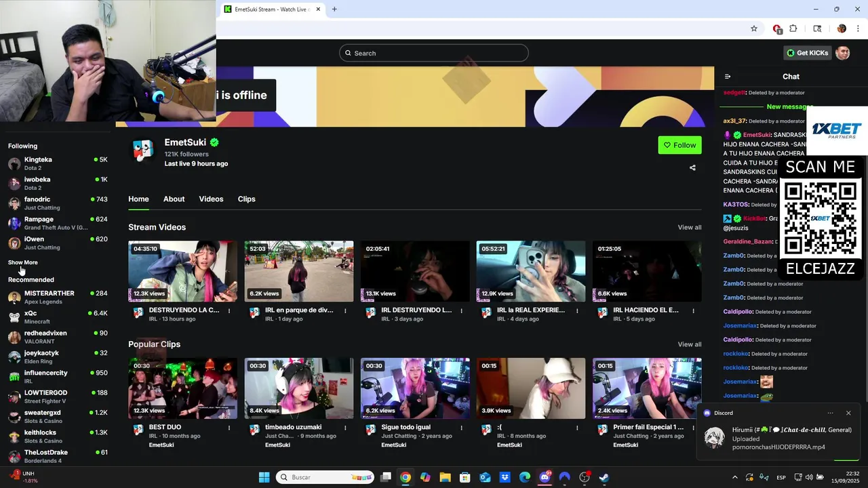Play the IRL en parque de div... video
This screenshot has height=488, width=868.
pyautogui.click(x=299, y=271)
